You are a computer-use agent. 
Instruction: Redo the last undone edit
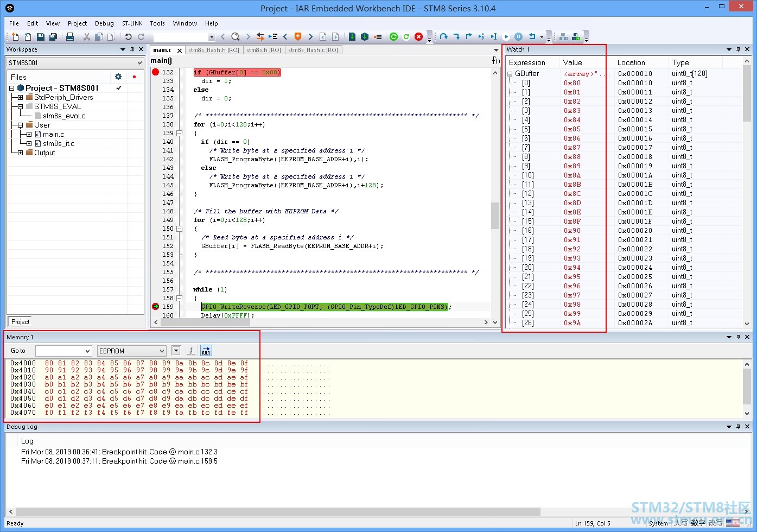pyautogui.click(x=141, y=36)
